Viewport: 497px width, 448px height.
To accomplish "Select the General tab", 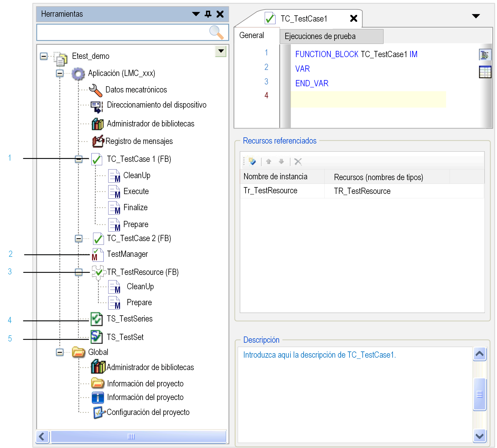I will click(x=252, y=35).
